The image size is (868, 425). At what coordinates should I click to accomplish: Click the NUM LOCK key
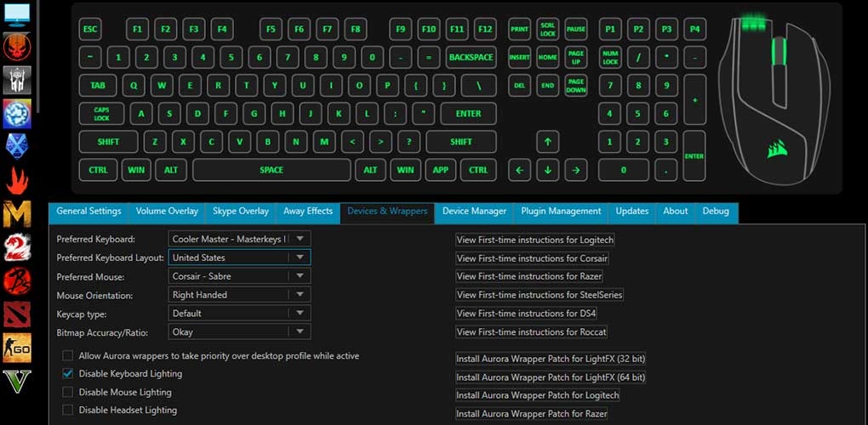(x=610, y=58)
